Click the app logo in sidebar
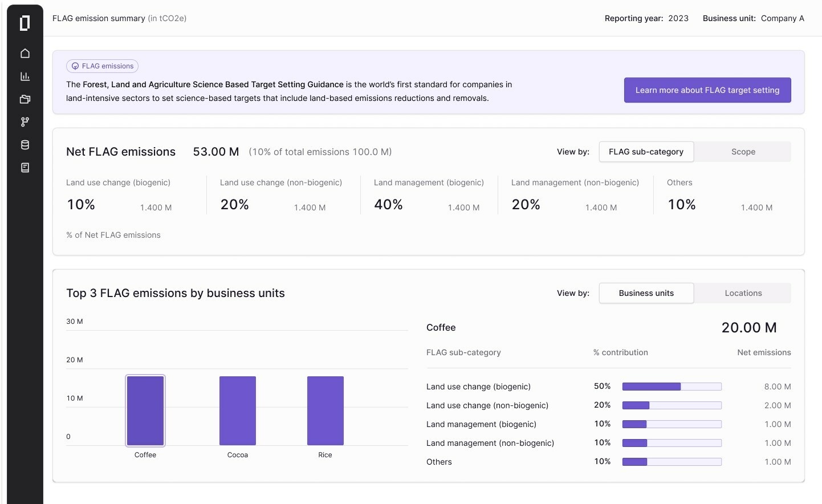The height and width of the screenshot is (504, 822). pyautogui.click(x=25, y=23)
